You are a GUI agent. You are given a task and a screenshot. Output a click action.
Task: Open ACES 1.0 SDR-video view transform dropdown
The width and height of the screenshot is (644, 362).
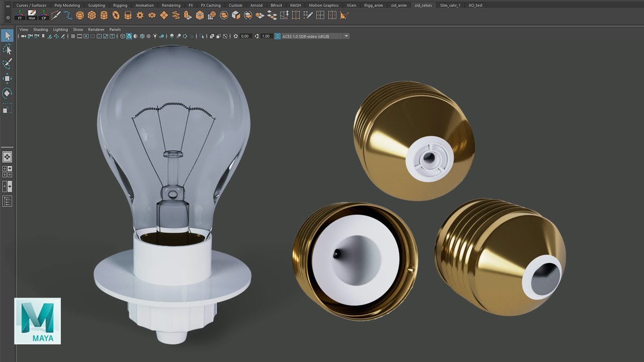(x=315, y=36)
